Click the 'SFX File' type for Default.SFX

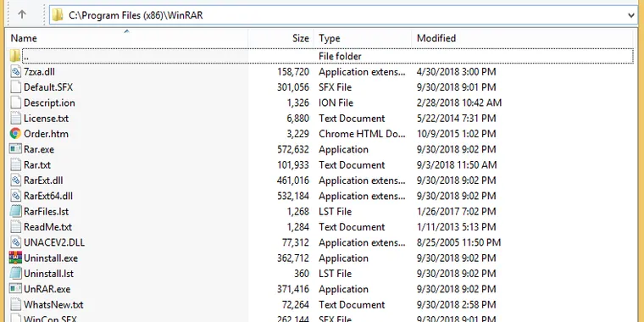pyautogui.click(x=336, y=87)
